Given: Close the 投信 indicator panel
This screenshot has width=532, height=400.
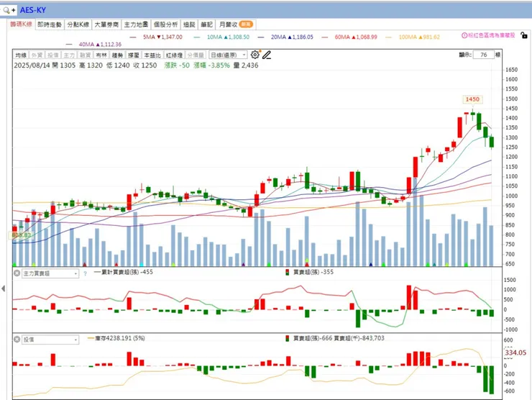Looking at the screenshot, I should click(x=17, y=340).
